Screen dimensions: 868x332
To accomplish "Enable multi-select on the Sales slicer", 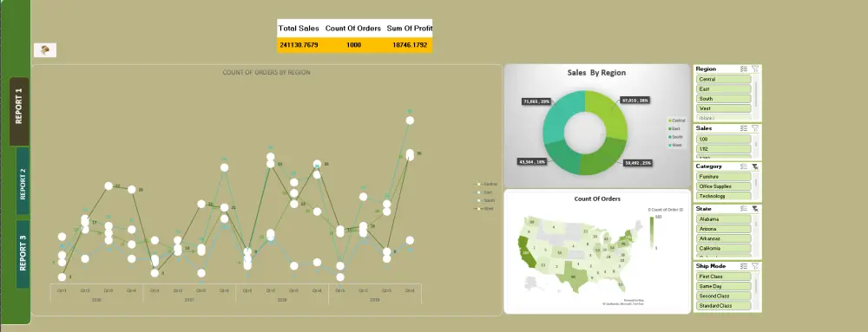I will [744, 128].
